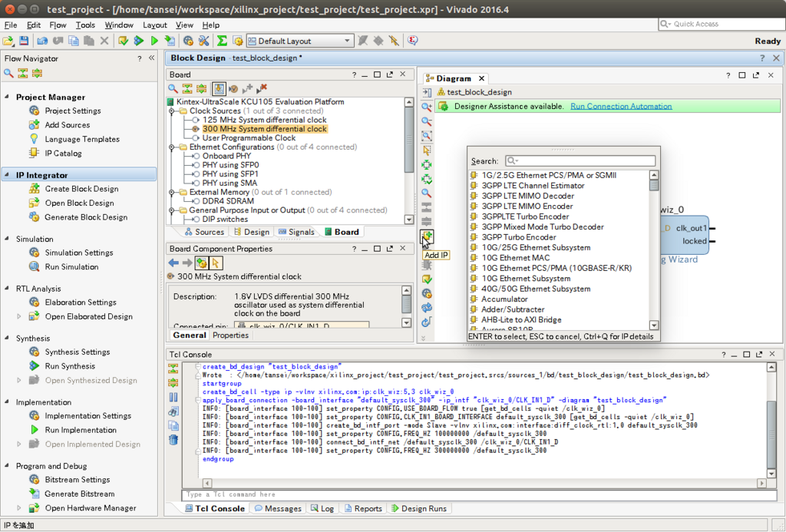
Task: Open Project Settings gear in main toolbar
Action: [188, 41]
